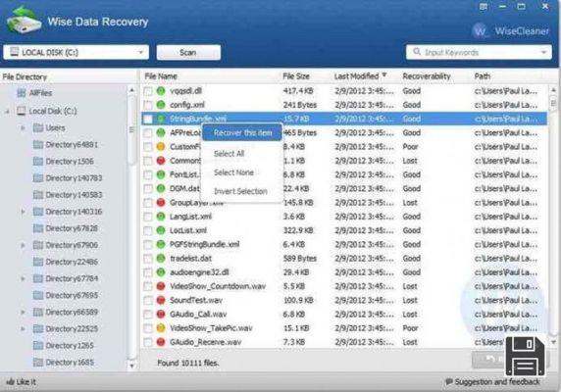Image resolution: width=561 pixels, height=392 pixels.
Task: Expand the Directory22525 node
Action: 23,328
